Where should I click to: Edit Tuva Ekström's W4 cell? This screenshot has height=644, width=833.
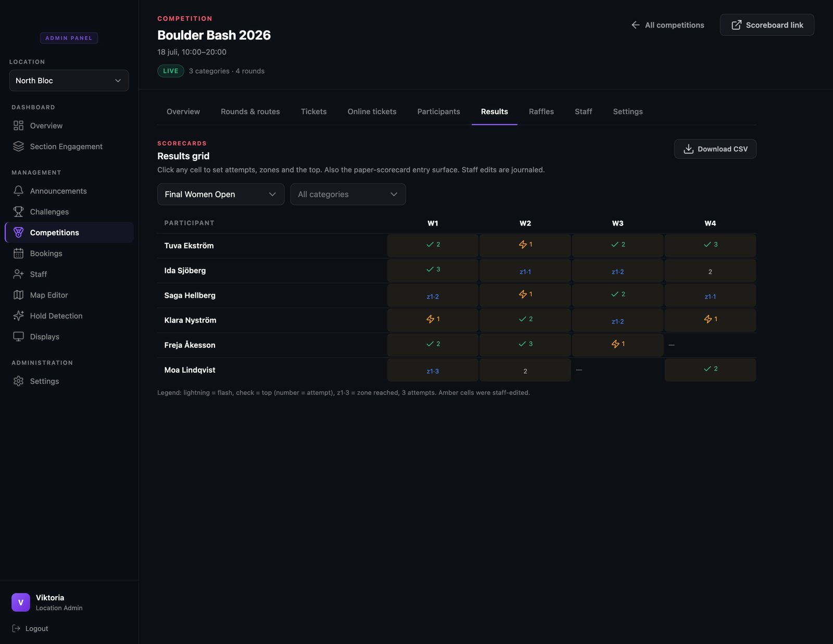tap(710, 245)
